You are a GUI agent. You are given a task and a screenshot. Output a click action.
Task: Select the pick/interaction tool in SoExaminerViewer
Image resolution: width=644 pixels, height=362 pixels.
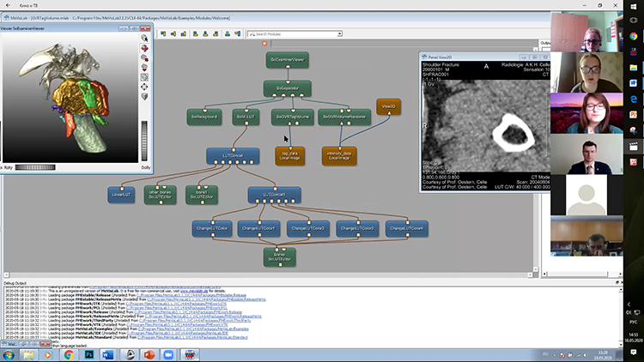144,38
